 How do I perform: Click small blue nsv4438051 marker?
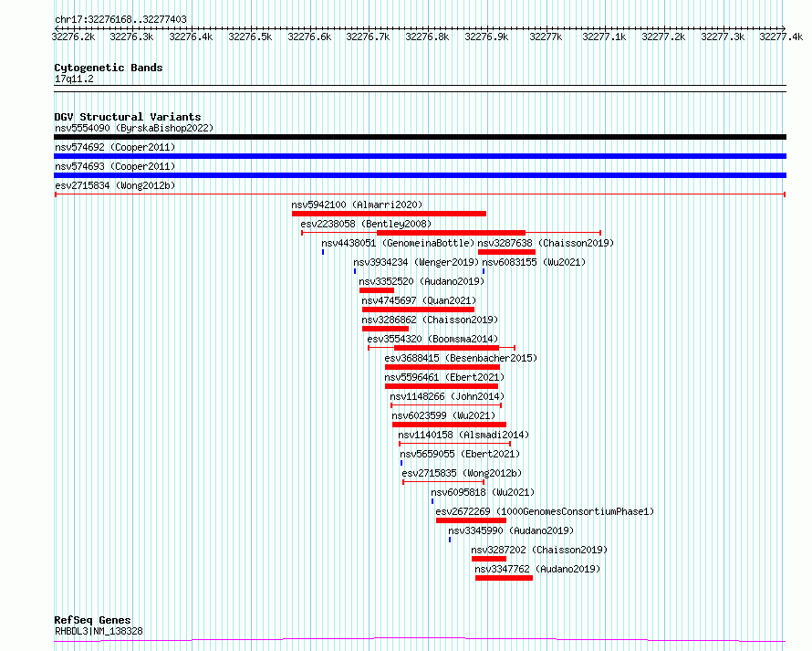[x=323, y=252]
